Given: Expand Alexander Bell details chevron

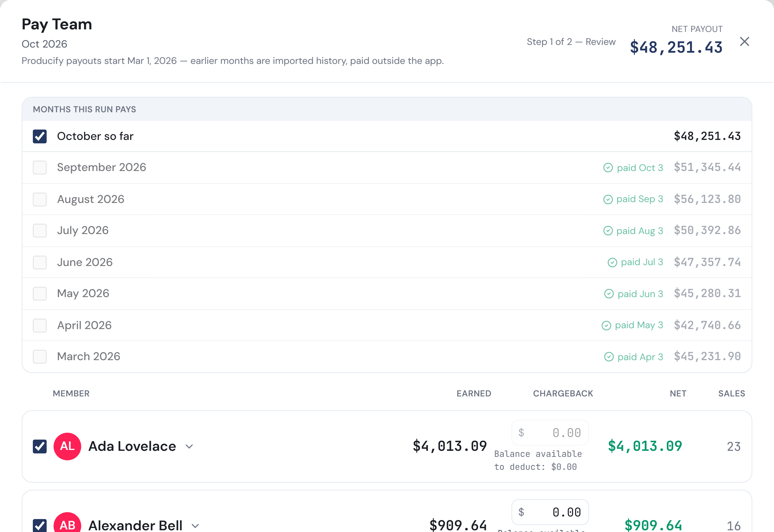Looking at the screenshot, I should click(195, 526).
